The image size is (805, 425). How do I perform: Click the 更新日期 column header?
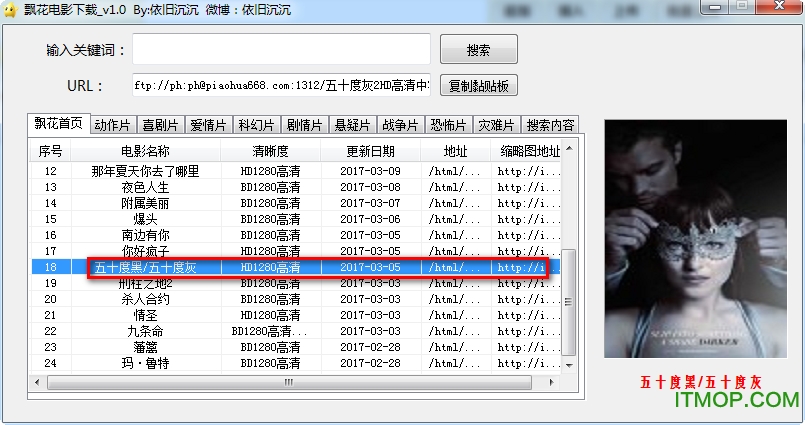[370, 151]
